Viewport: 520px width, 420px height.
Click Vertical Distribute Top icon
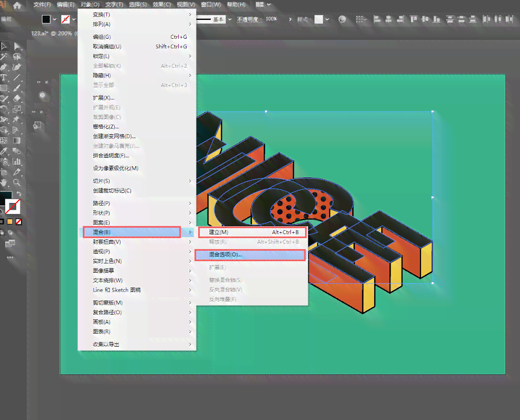click(450, 19)
